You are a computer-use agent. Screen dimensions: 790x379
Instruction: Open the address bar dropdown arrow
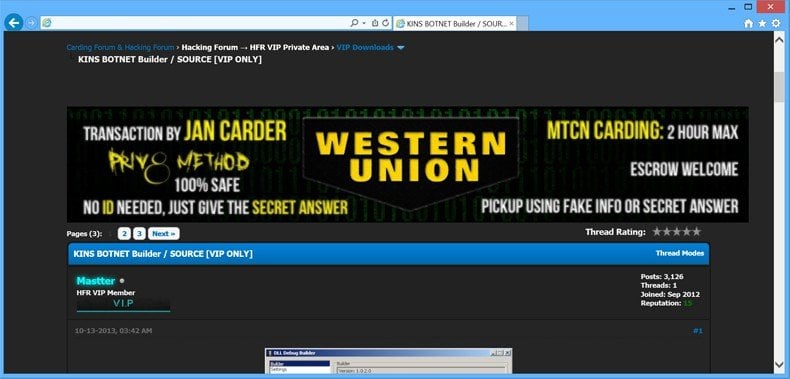(x=364, y=23)
